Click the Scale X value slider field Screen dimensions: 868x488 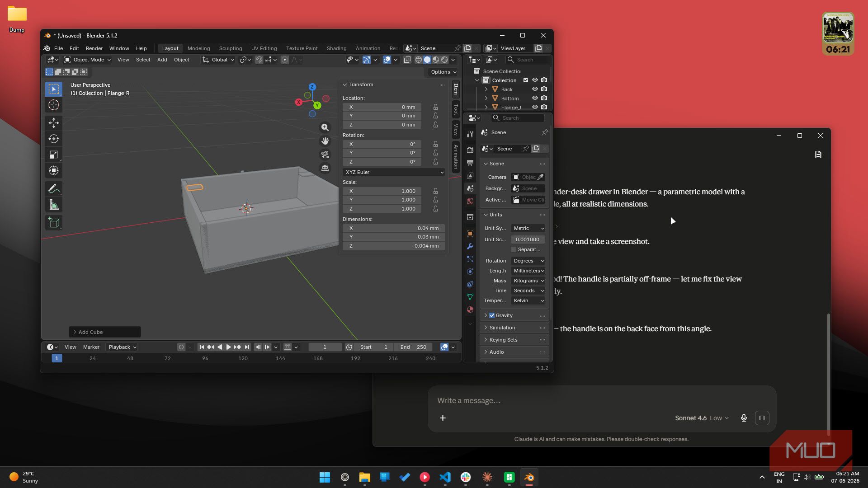click(382, 191)
